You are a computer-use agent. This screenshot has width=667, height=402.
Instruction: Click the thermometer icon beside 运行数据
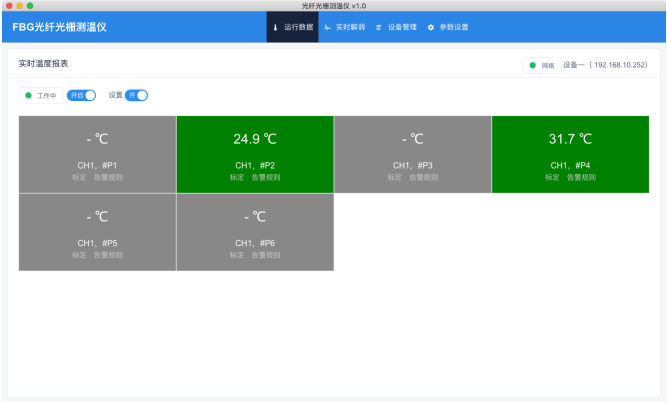click(275, 27)
